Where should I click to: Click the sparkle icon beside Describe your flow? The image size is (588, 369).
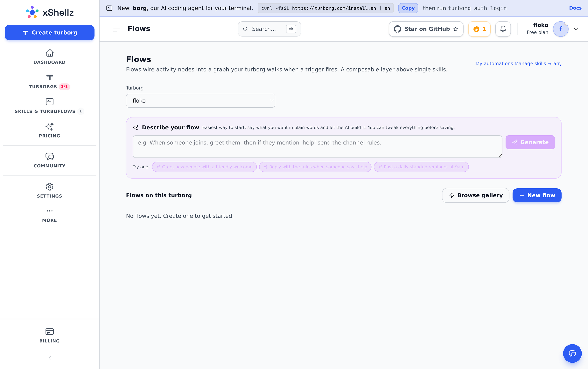pos(136,127)
